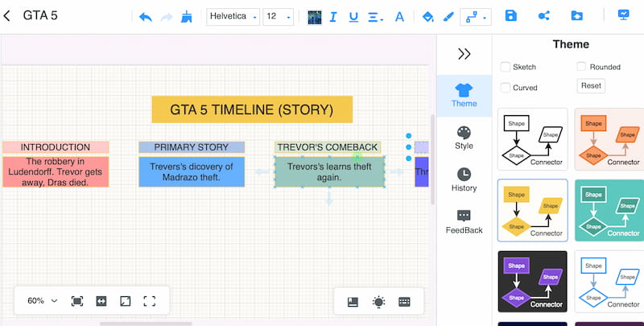Image resolution: width=644 pixels, height=326 pixels.
Task: Enable the Rounded checkbox
Action: coord(581,67)
